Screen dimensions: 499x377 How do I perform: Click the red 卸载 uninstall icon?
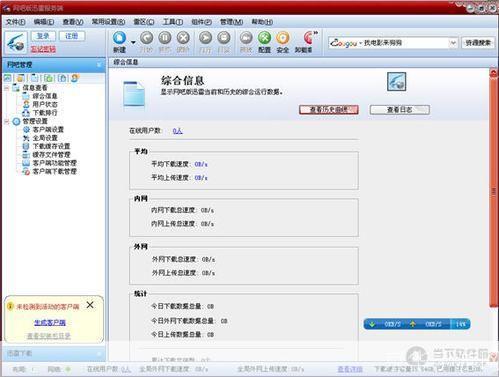(307, 38)
